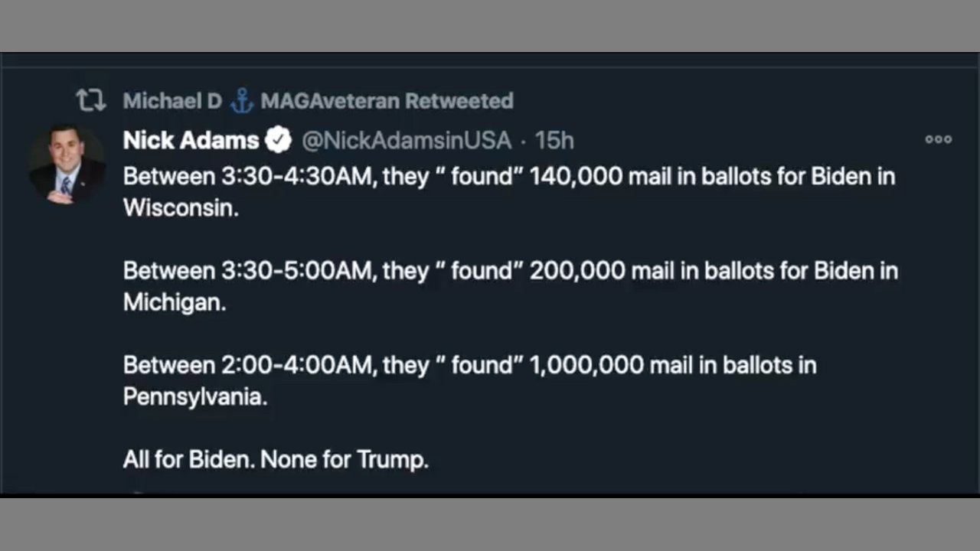This screenshot has width=980, height=551.
Task: Click the line starting "Between 3:30-5:00AM"
Action: point(510,271)
